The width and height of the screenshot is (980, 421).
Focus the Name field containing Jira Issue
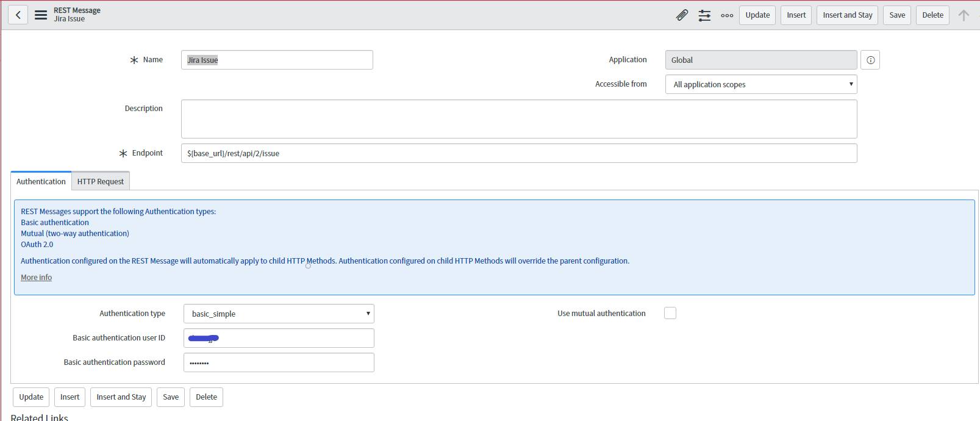click(x=277, y=60)
